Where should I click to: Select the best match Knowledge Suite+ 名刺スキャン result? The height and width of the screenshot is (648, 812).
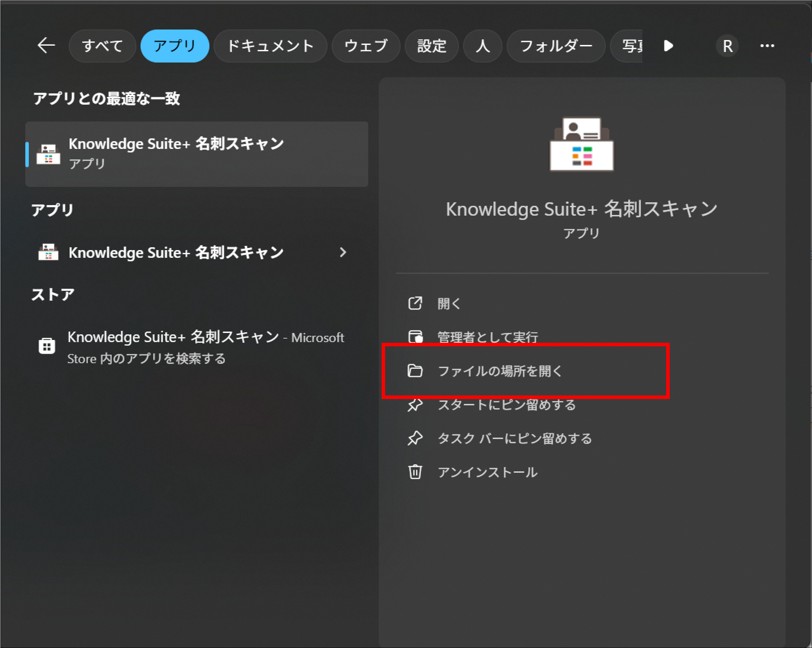click(197, 154)
